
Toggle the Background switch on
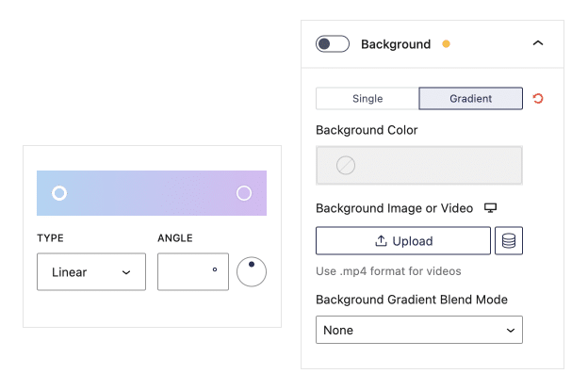click(333, 44)
